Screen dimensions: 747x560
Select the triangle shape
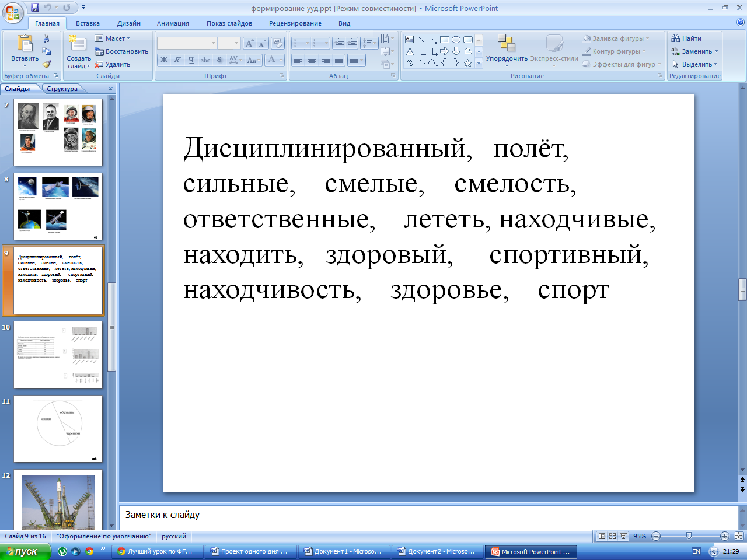(x=410, y=51)
